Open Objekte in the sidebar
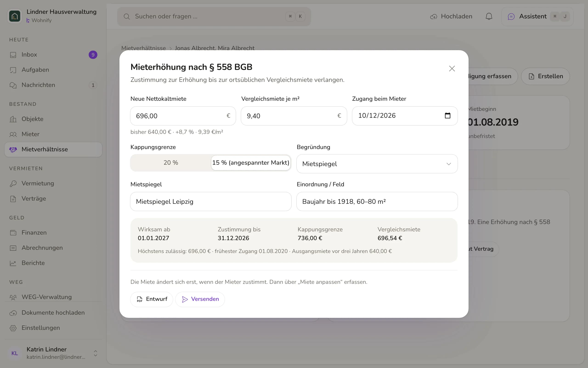The width and height of the screenshot is (588, 368). pyautogui.click(x=53, y=119)
